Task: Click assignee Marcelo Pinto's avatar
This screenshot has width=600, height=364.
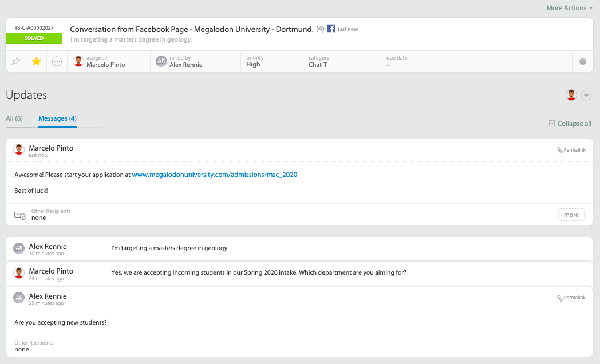Action: 78,61
